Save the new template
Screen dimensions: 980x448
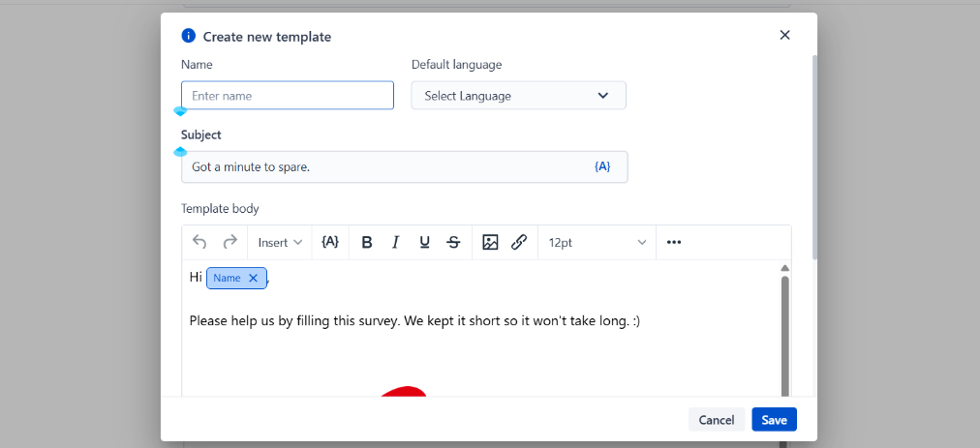coord(774,420)
